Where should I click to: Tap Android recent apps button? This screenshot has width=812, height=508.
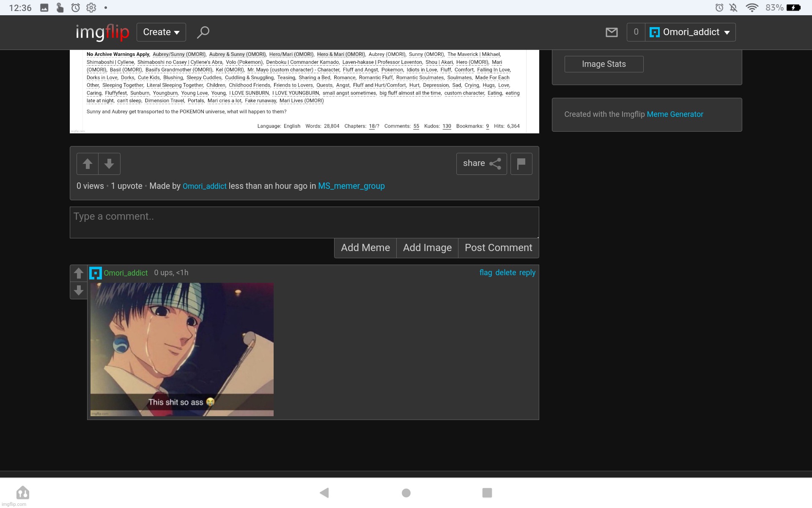[487, 493]
